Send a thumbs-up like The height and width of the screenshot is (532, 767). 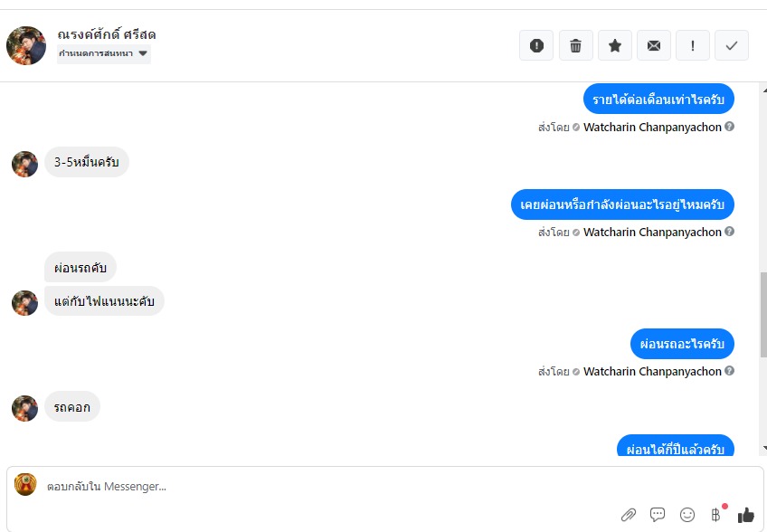pos(746,515)
